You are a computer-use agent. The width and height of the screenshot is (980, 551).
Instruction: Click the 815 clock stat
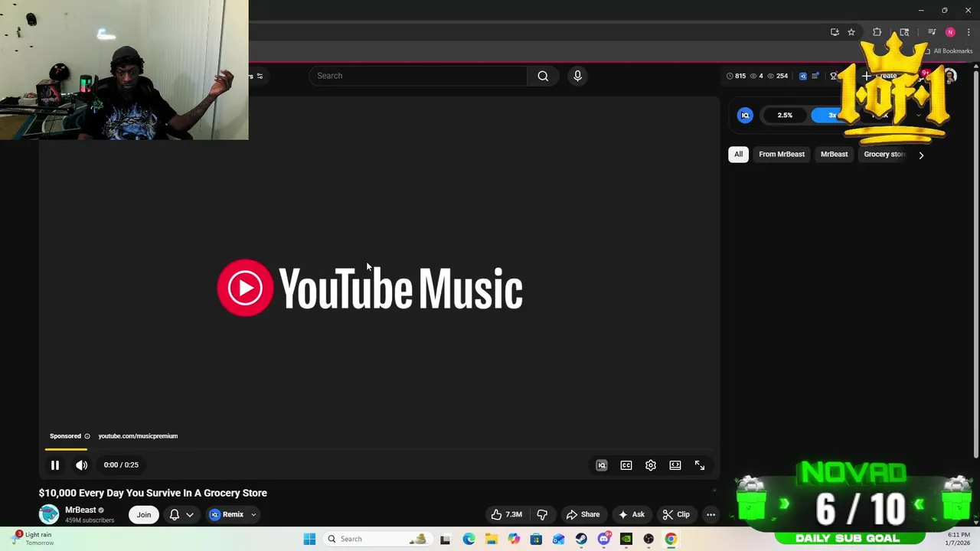point(736,76)
